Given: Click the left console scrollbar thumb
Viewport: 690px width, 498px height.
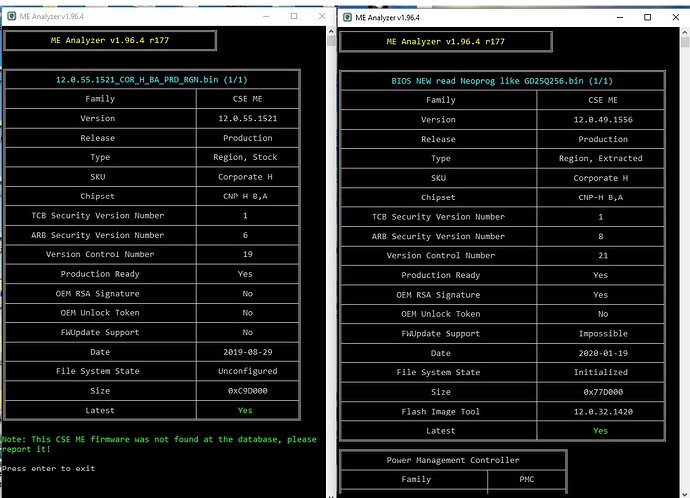Looking at the screenshot, I should [331, 42].
